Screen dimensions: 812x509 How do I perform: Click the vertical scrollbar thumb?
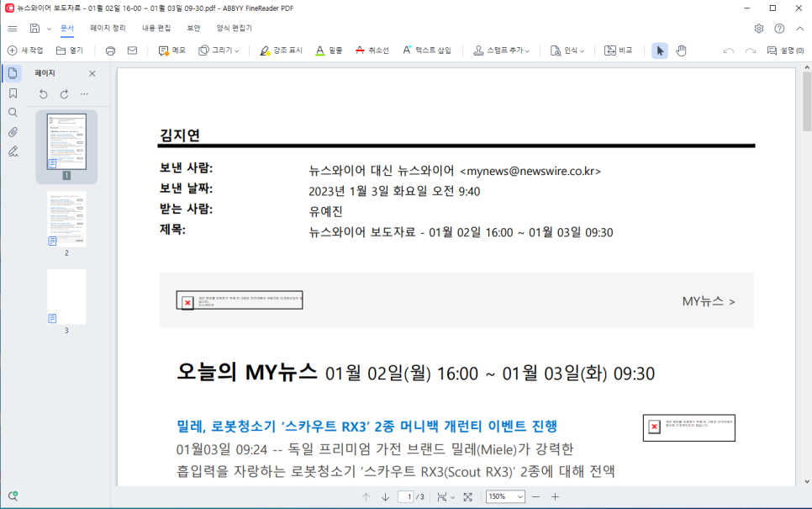[807, 101]
